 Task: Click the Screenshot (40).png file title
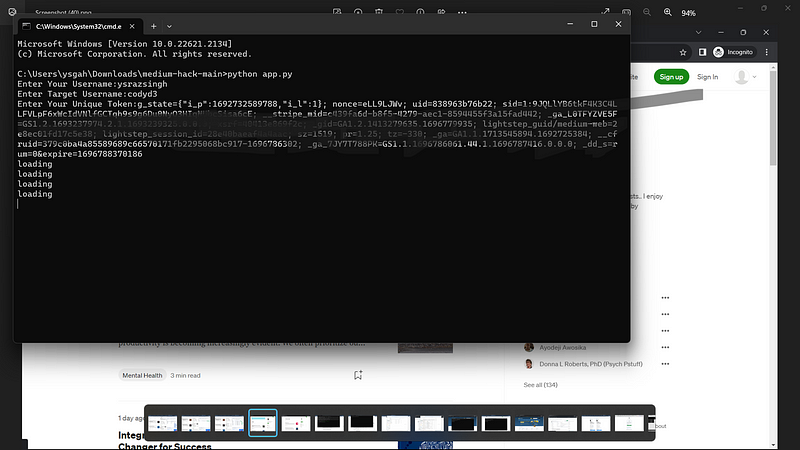pyautogui.click(x=64, y=11)
